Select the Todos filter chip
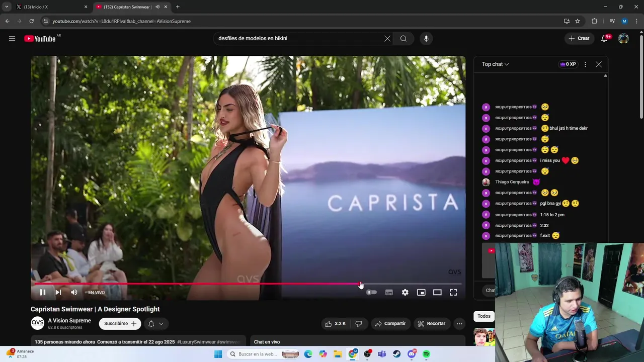Screen dimensions: 644x362 pyautogui.click(x=484, y=316)
